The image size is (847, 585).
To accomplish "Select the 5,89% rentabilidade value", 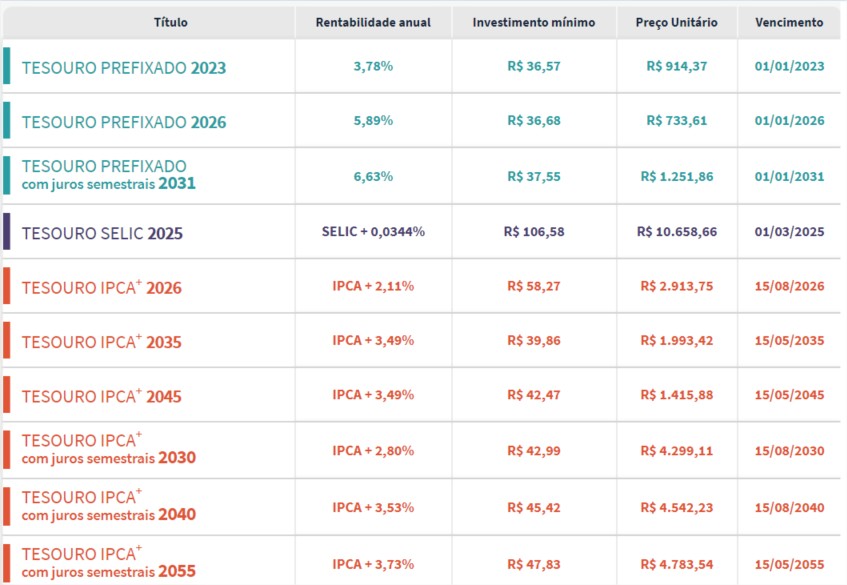I will pos(373,120).
